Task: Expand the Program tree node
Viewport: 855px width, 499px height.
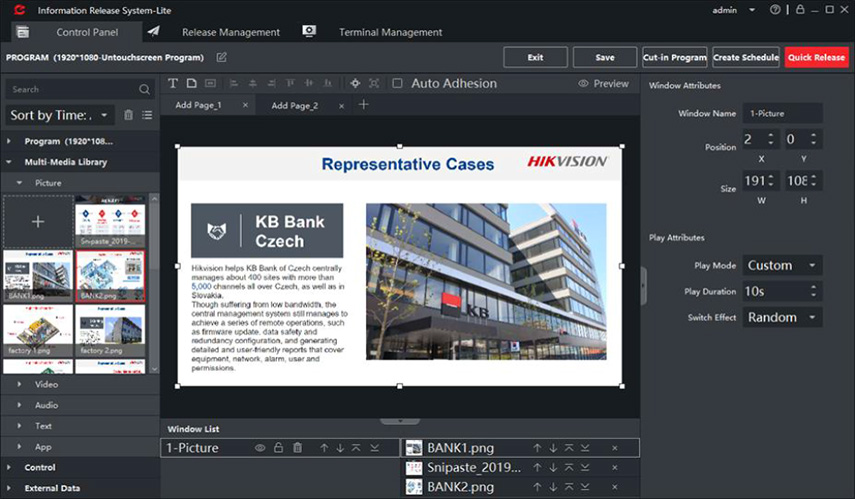Action: pyautogui.click(x=9, y=141)
